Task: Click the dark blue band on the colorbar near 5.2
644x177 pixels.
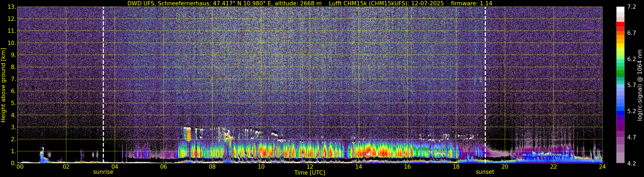Action: 620,113
